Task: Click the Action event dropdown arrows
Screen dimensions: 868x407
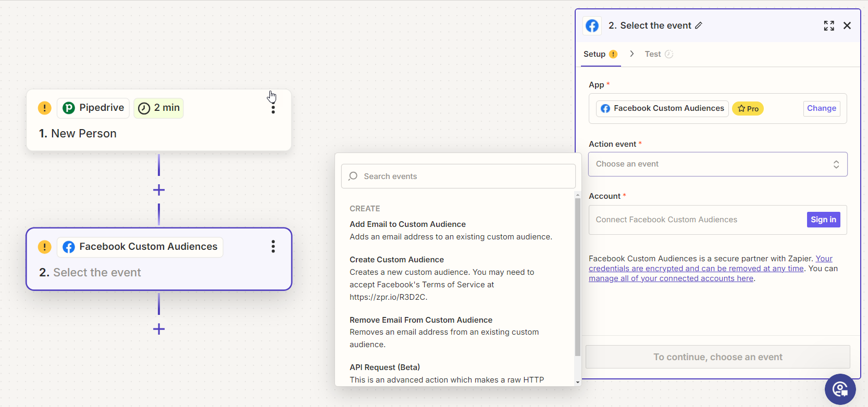Action: (836, 164)
